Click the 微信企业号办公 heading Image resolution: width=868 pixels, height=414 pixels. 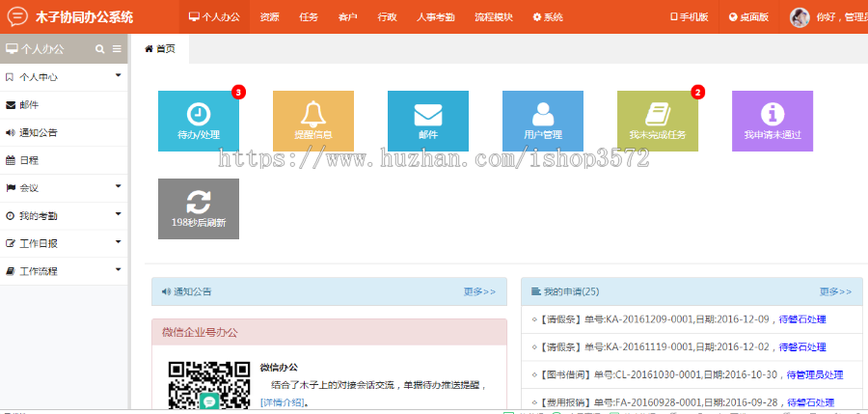click(200, 333)
